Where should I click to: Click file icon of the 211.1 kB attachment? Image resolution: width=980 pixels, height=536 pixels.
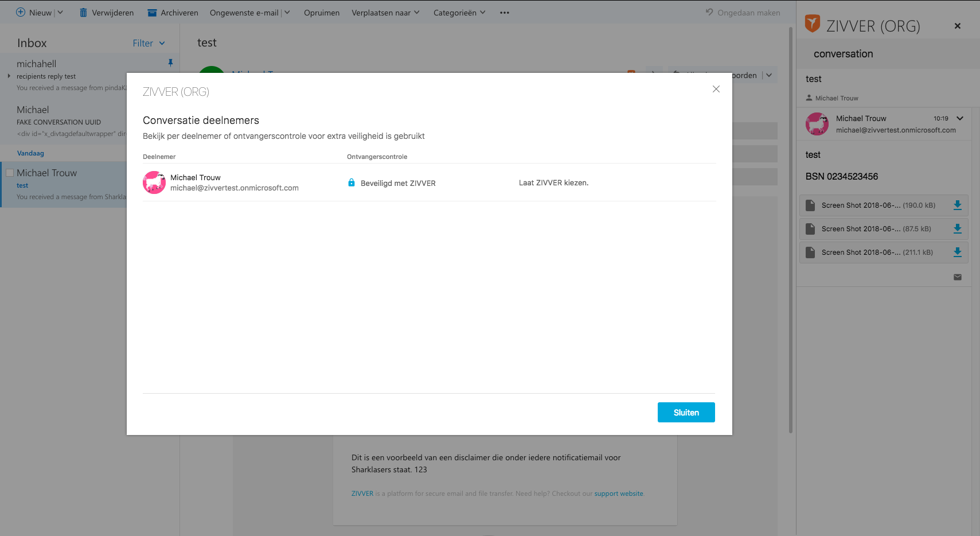[810, 252]
